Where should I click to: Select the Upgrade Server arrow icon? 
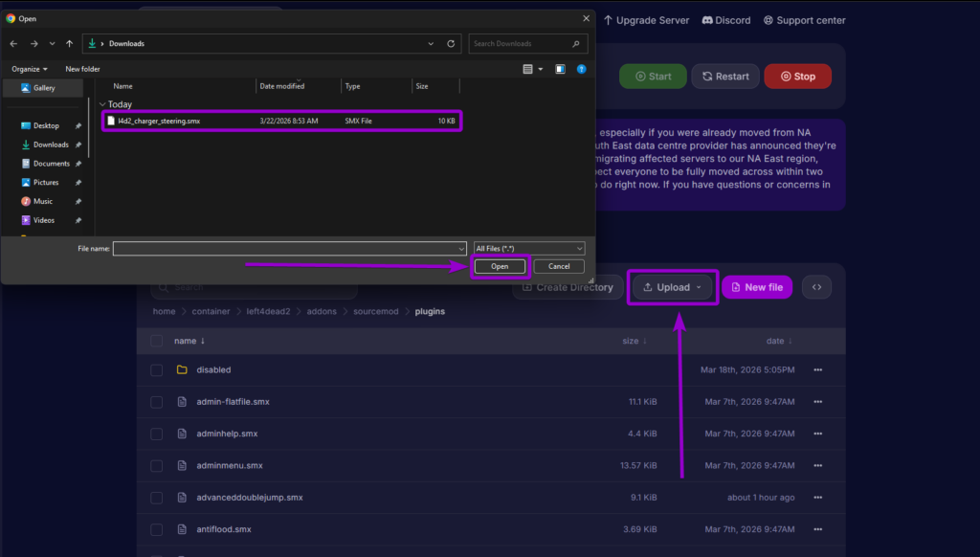pyautogui.click(x=608, y=20)
